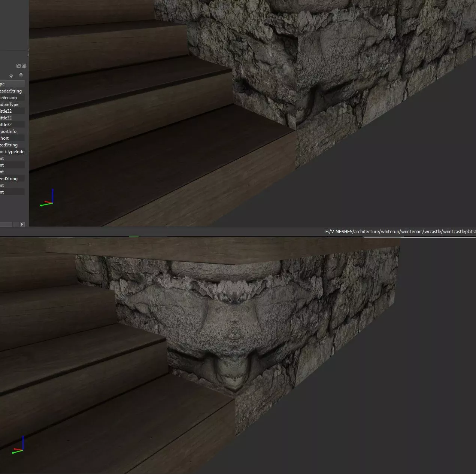Select the row ending in 'portInfo'

click(12, 131)
